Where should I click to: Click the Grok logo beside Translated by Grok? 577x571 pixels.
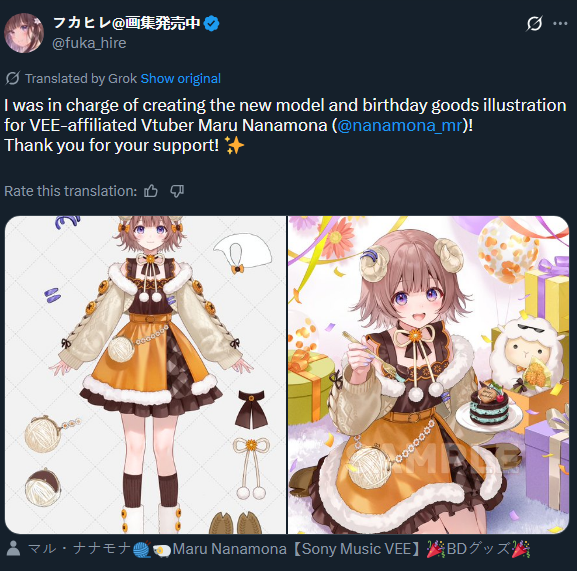[13, 78]
